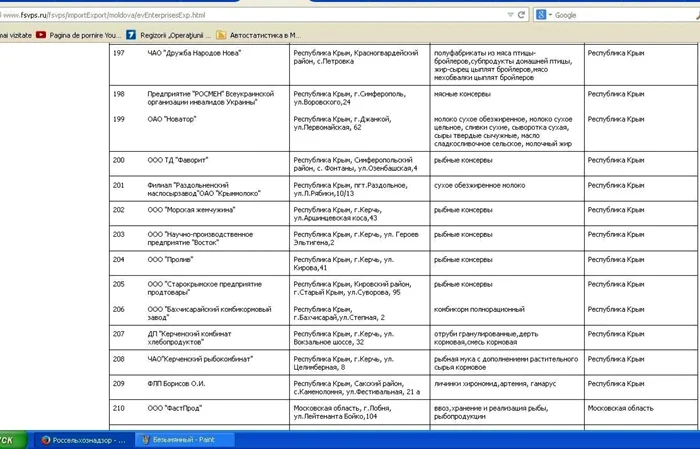Click the Автостатистика bookmark icon
Viewport: 700px width, 449px height.
[221, 35]
